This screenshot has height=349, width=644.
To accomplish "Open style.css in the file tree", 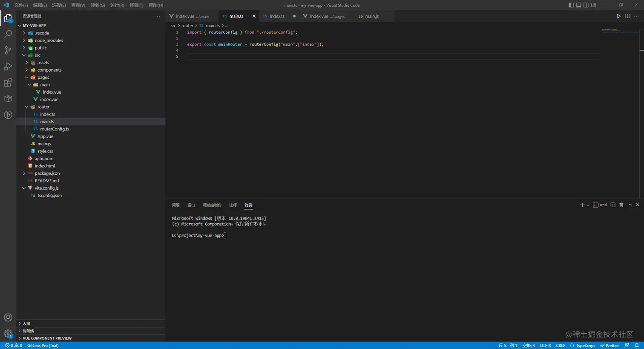I will pyautogui.click(x=91, y=151).
